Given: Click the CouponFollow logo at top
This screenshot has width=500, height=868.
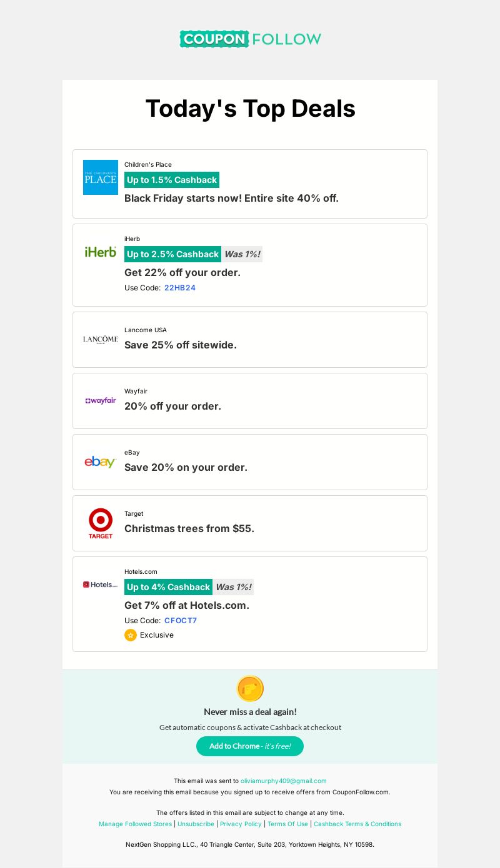Looking at the screenshot, I should pyautogui.click(x=250, y=39).
